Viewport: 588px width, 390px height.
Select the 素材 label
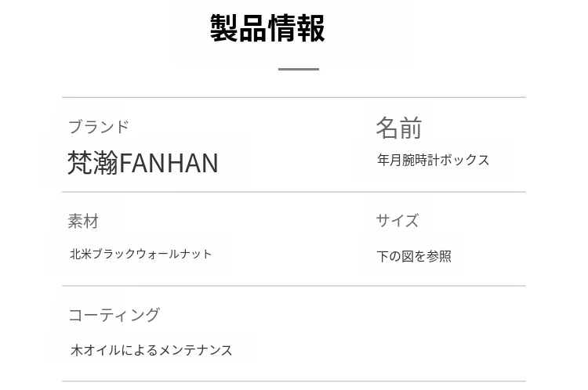click(83, 222)
